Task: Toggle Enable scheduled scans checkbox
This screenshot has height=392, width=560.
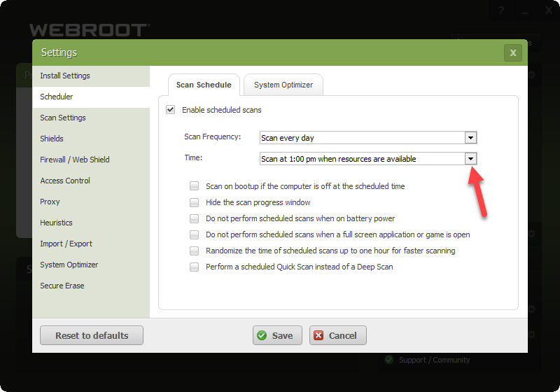Action: [171, 110]
